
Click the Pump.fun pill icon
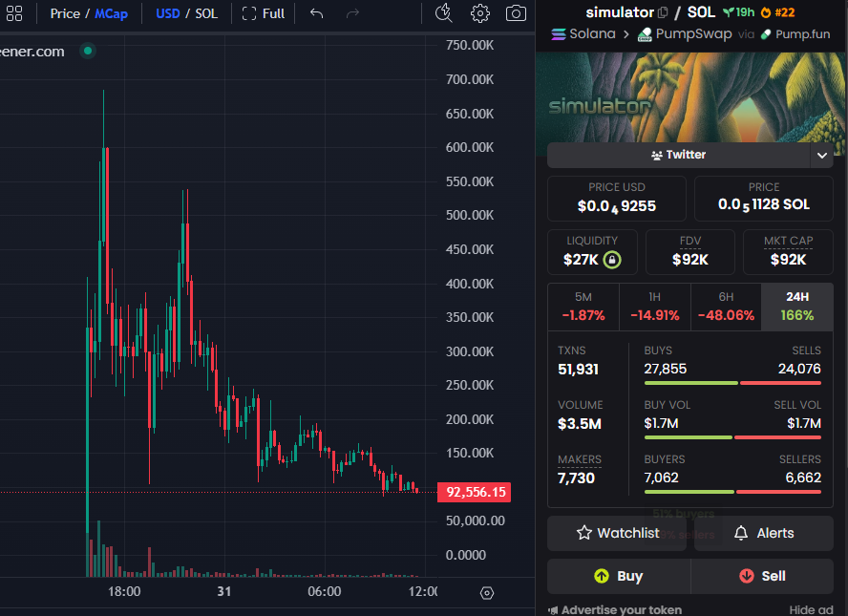click(766, 33)
